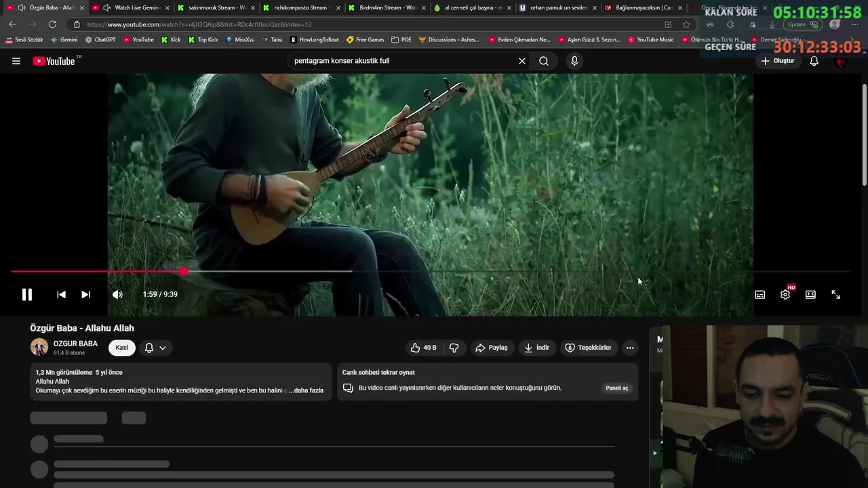Screen dimensions: 868x488
Task: Run search with magnifier button
Action: click(544, 61)
